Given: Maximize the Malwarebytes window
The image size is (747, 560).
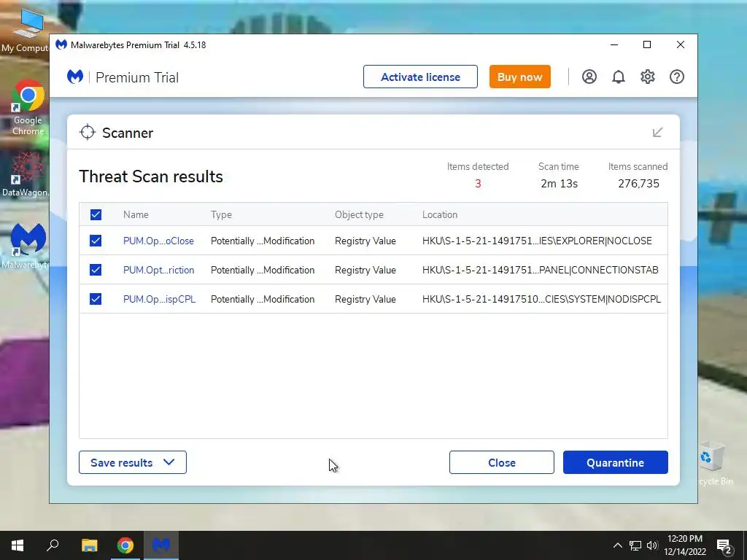Looking at the screenshot, I should (647, 44).
